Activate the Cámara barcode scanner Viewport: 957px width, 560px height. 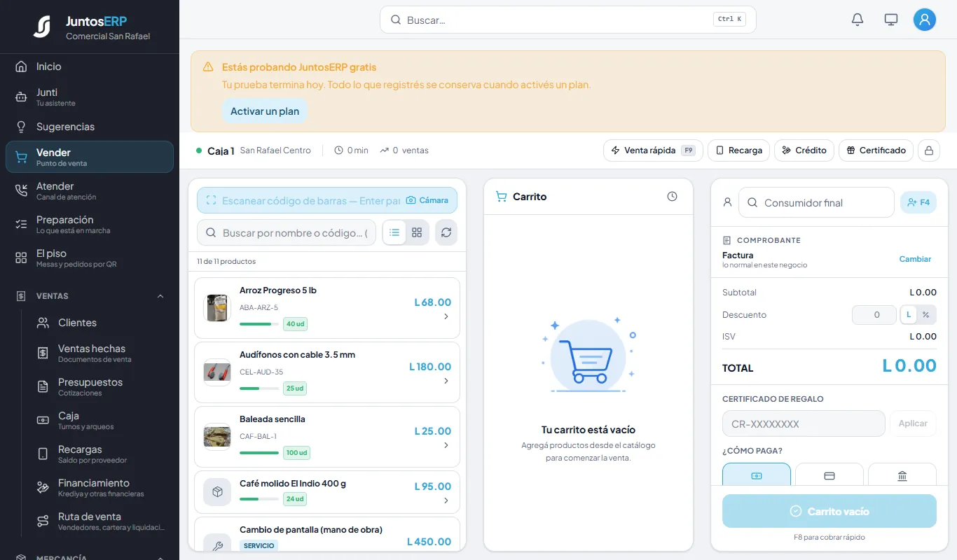coord(427,200)
